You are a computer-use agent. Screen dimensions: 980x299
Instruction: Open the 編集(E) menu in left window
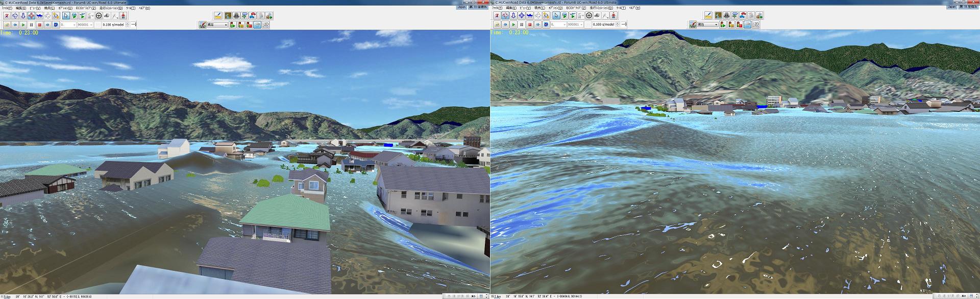click(x=21, y=8)
